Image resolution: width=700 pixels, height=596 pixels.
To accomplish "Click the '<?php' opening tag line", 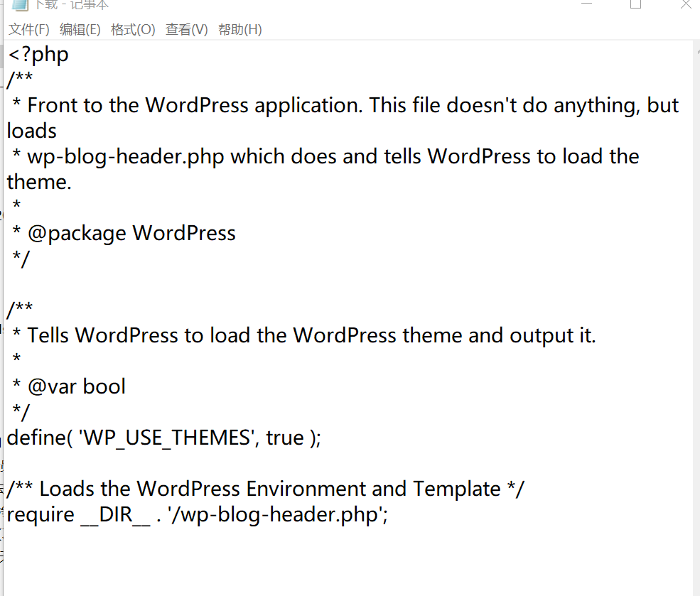I will pyautogui.click(x=38, y=55).
